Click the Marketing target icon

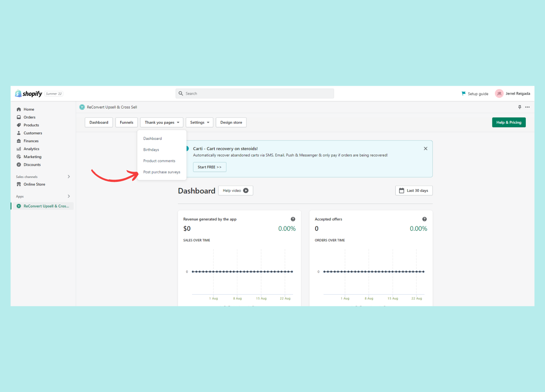click(x=19, y=157)
